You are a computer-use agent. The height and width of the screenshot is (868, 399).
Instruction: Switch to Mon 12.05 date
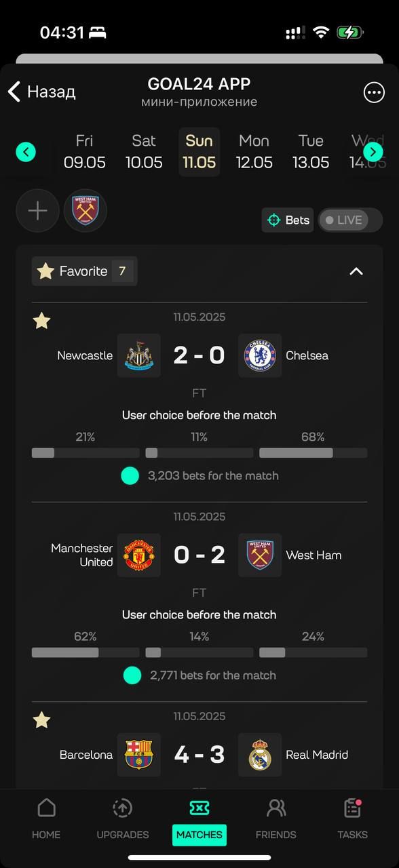pyautogui.click(x=254, y=151)
